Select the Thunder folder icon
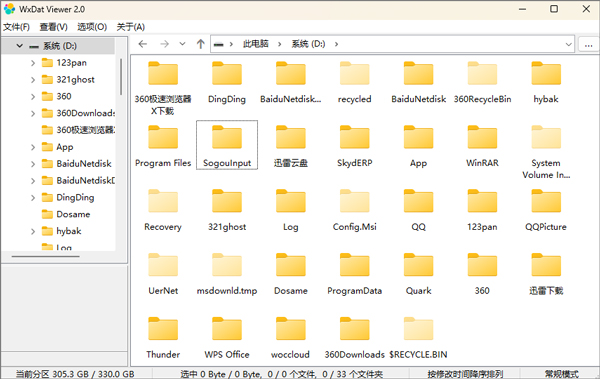 tap(163, 329)
